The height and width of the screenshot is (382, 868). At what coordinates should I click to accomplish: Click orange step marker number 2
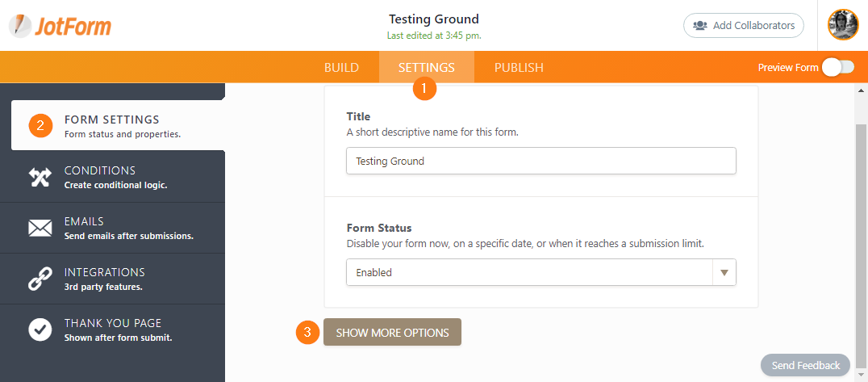tap(40, 126)
